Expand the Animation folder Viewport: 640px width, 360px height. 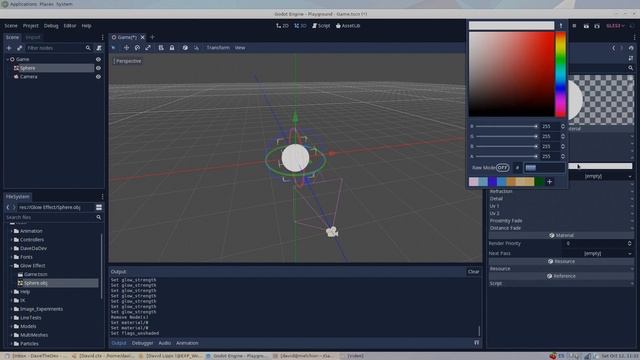(x=11, y=231)
